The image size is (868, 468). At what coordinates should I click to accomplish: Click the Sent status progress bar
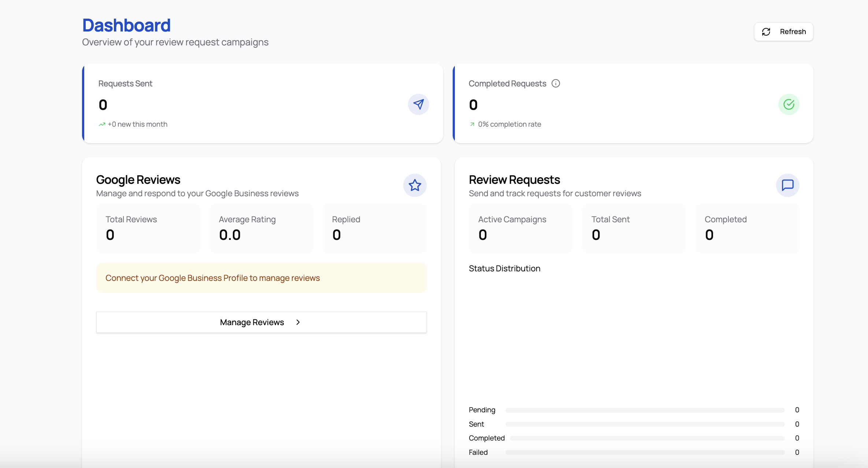coord(645,424)
